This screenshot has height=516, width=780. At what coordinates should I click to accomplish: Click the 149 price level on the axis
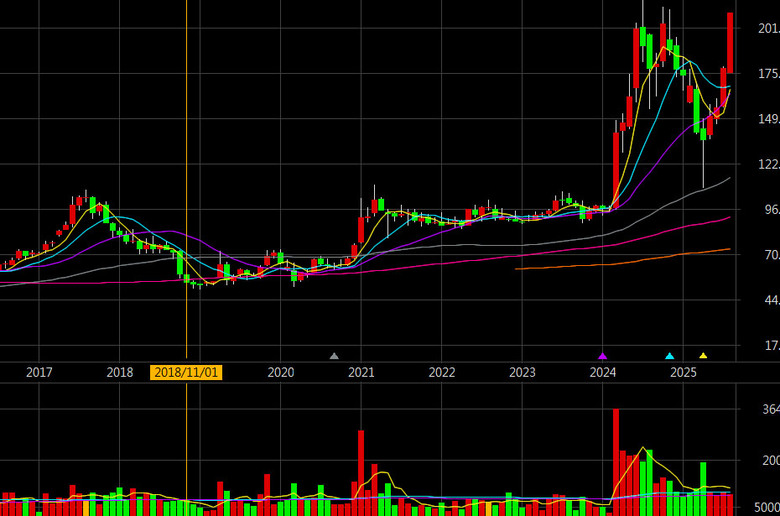[x=769, y=119]
